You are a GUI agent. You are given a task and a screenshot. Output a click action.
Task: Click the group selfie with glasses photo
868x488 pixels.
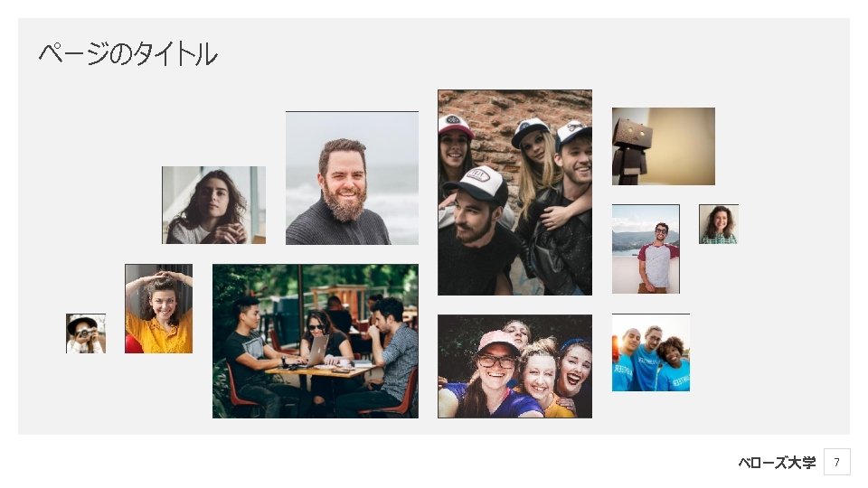[x=514, y=366]
